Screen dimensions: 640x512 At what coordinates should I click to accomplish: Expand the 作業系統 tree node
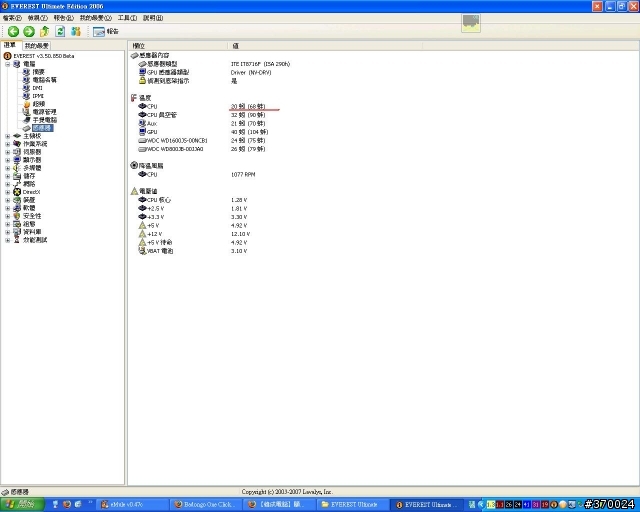tap(7, 144)
